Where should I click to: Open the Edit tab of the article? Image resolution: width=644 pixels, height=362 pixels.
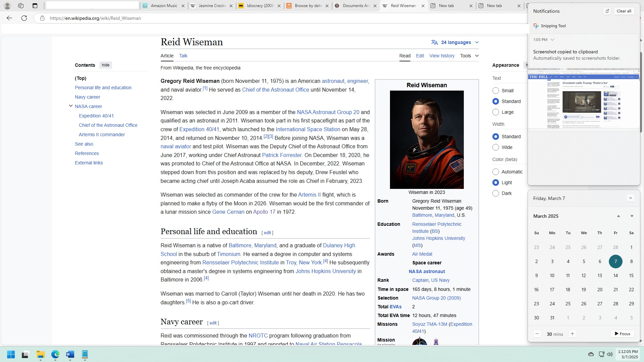[x=420, y=56]
